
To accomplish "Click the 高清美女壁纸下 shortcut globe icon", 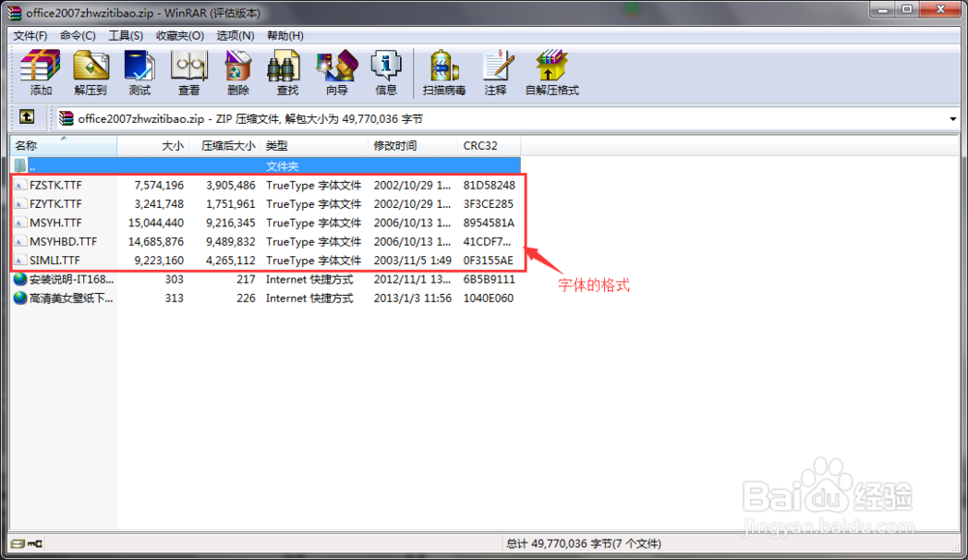I will 20,298.
